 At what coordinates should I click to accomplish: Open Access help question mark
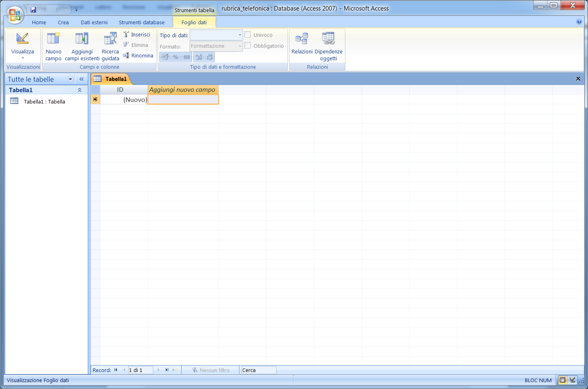pos(579,22)
